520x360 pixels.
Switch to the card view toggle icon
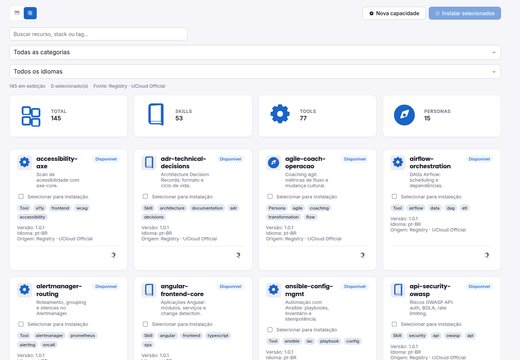point(17,13)
